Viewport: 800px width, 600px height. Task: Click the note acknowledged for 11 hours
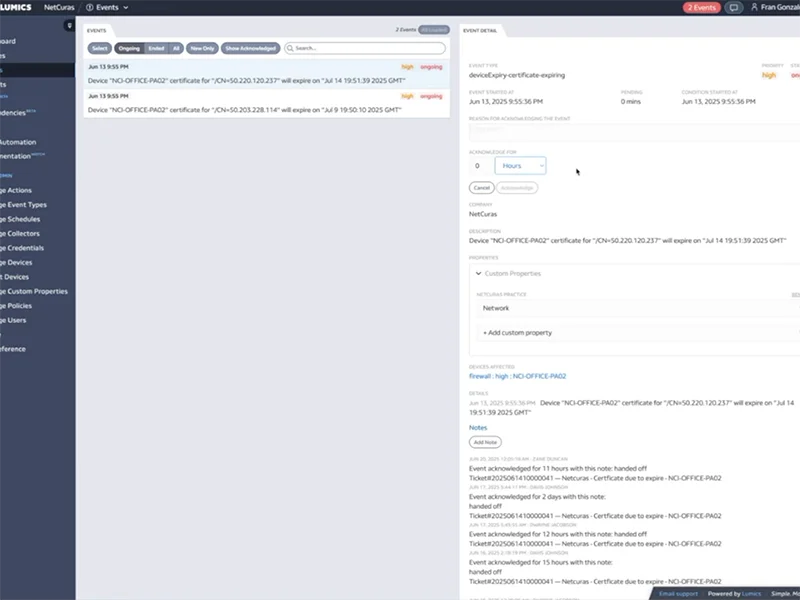(595, 473)
